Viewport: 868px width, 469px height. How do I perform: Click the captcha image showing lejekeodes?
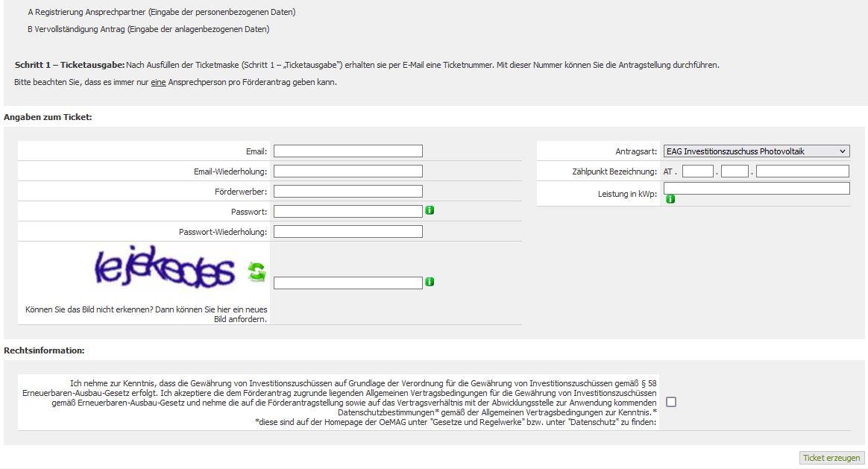(x=165, y=268)
